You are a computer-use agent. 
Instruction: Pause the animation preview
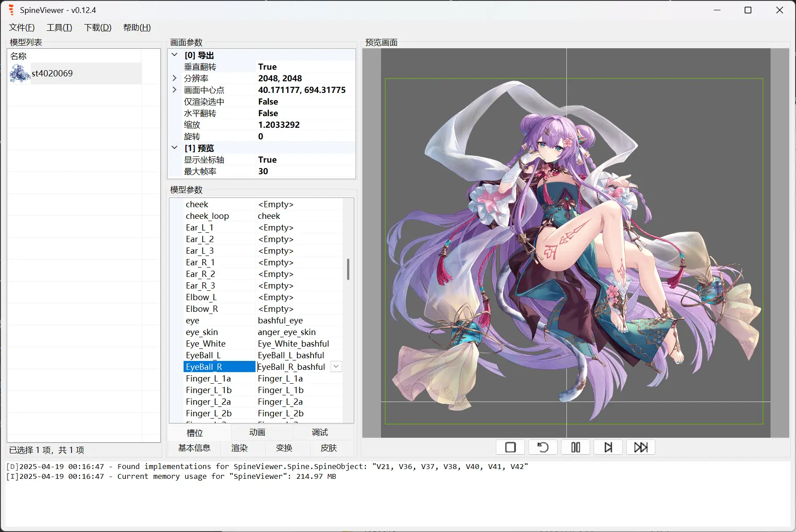575,447
